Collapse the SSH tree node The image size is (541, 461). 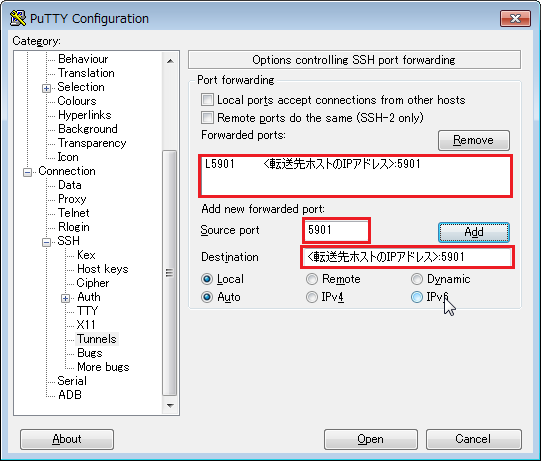point(46,242)
